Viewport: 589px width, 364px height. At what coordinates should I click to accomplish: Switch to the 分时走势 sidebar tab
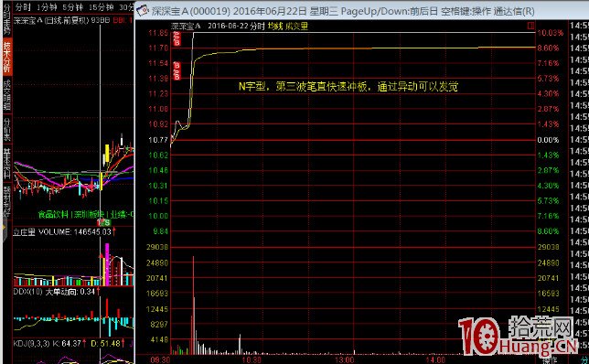pos(6,19)
